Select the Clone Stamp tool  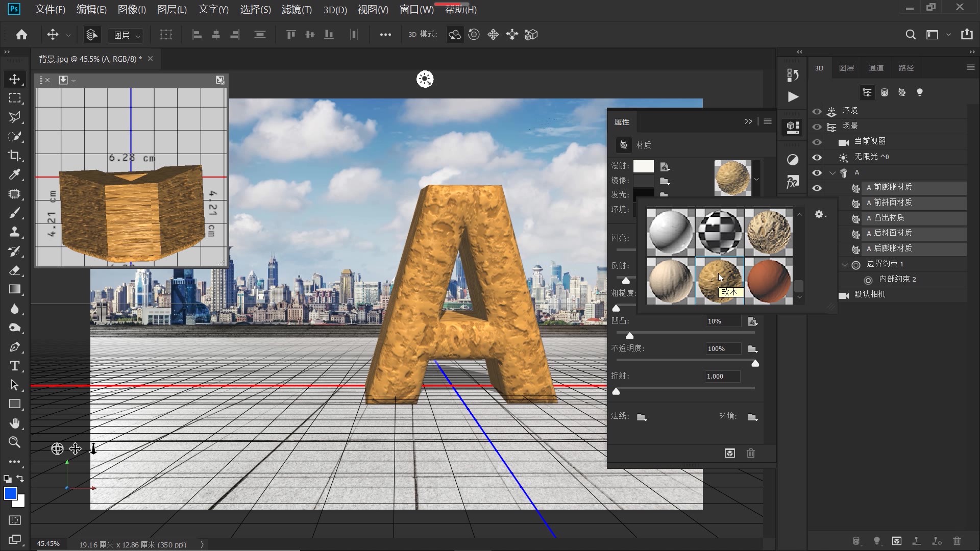coord(14,232)
